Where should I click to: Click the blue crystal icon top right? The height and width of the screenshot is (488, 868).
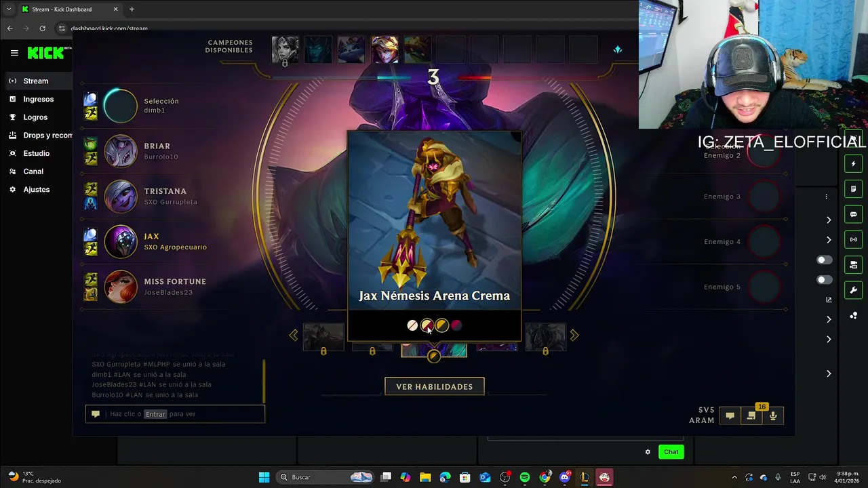pyautogui.click(x=617, y=49)
